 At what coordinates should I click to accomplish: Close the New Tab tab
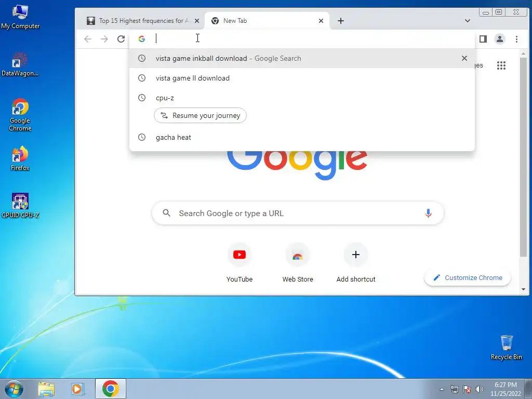tap(321, 21)
